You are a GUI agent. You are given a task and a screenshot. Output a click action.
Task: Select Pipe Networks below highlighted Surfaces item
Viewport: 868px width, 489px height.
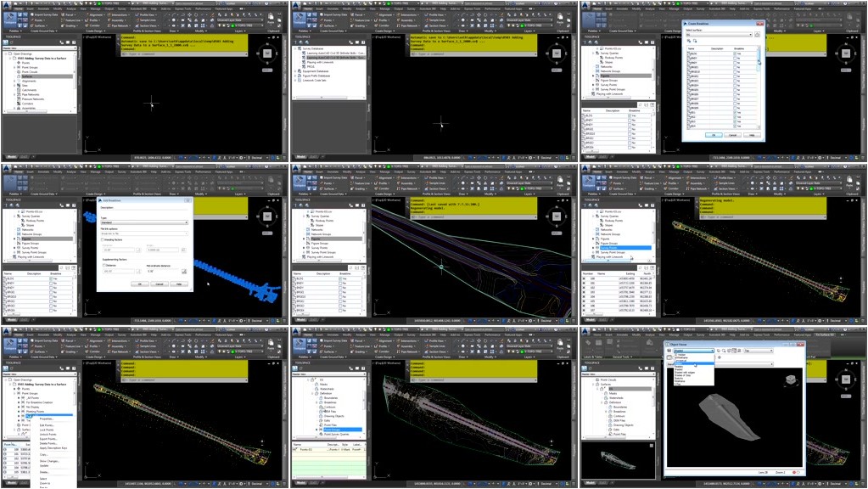tap(31, 95)
